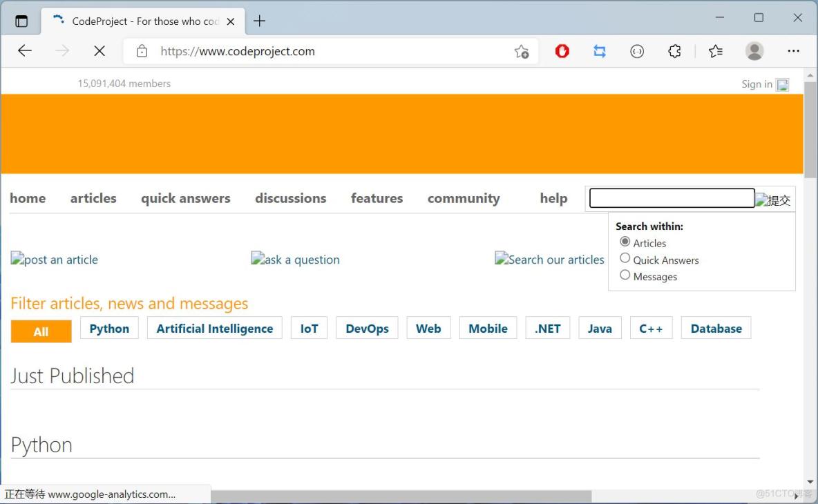Filter by Java

click(600, 328)
